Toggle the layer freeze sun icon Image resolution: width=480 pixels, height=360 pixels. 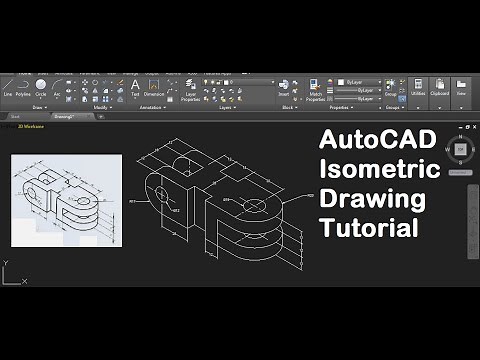tap(212, 82)
